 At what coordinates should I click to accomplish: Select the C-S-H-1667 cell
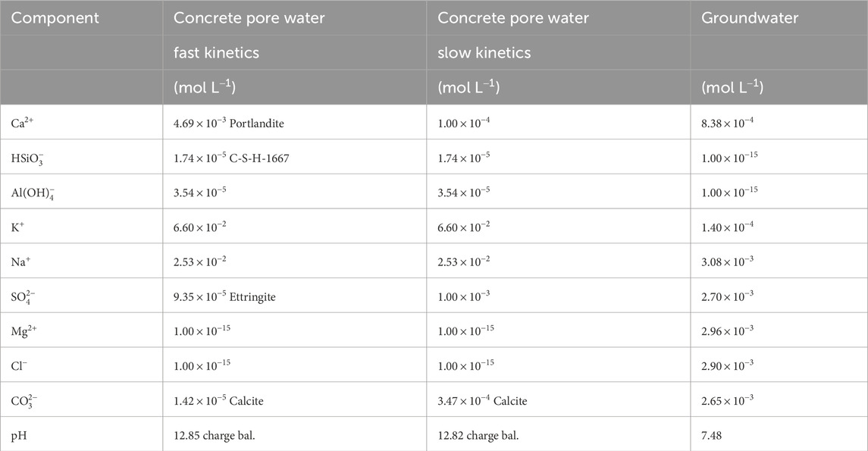point(231,158)
